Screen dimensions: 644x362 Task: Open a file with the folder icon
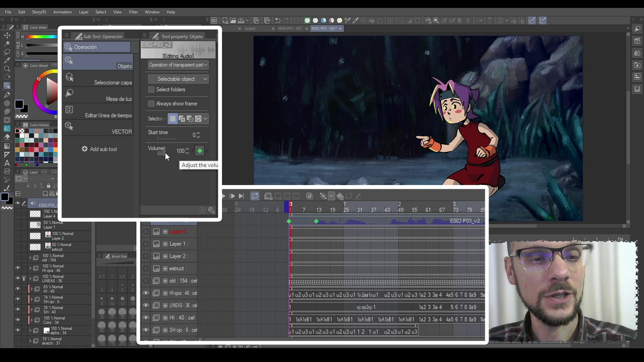[233, 21]
